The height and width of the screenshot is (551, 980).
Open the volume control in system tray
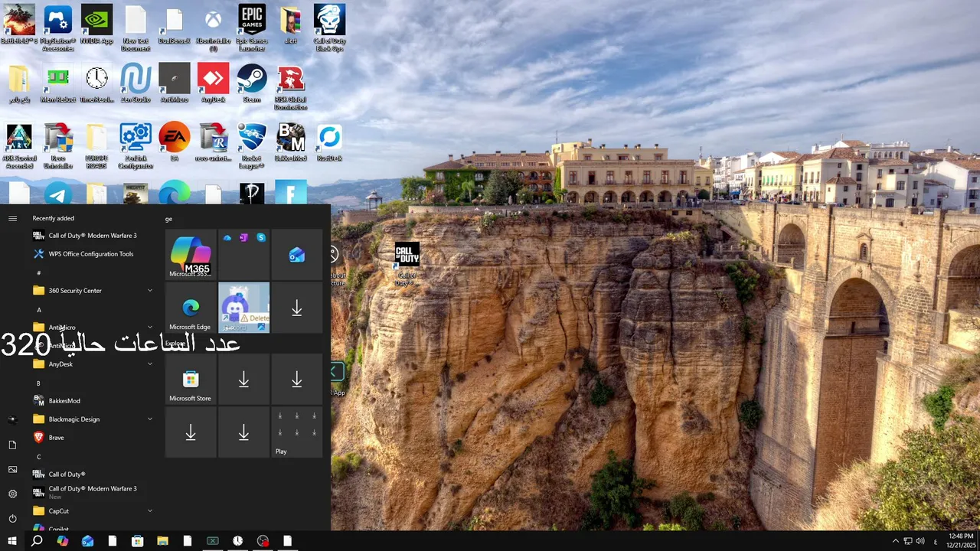click(x=920, y=541)
